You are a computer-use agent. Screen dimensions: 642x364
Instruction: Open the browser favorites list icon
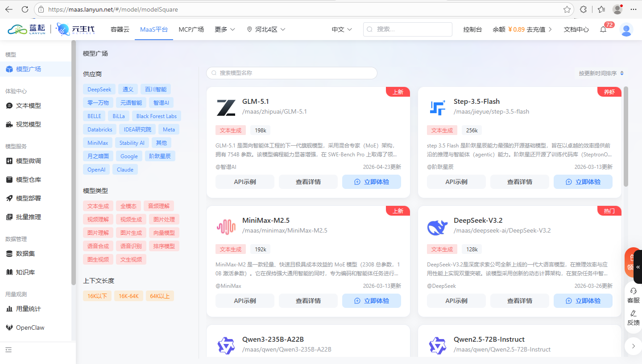pos(601,9)
